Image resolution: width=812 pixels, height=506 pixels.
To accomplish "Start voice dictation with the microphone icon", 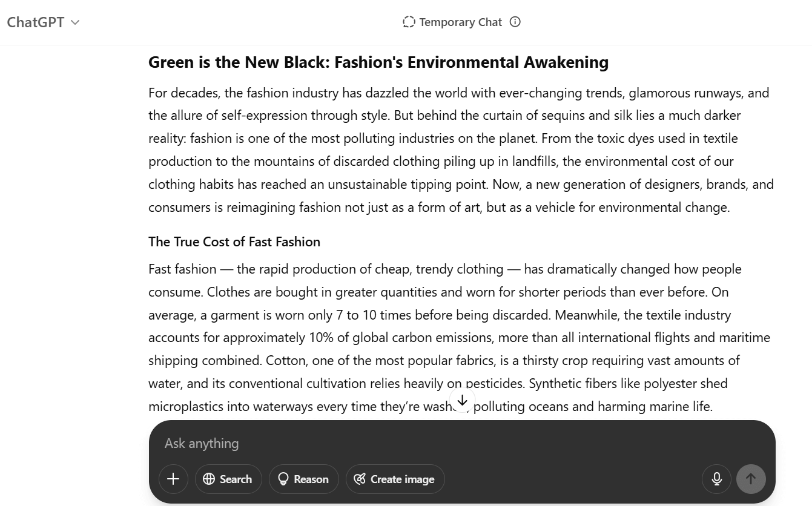I will pyautogui.click(x=717, y=479).
